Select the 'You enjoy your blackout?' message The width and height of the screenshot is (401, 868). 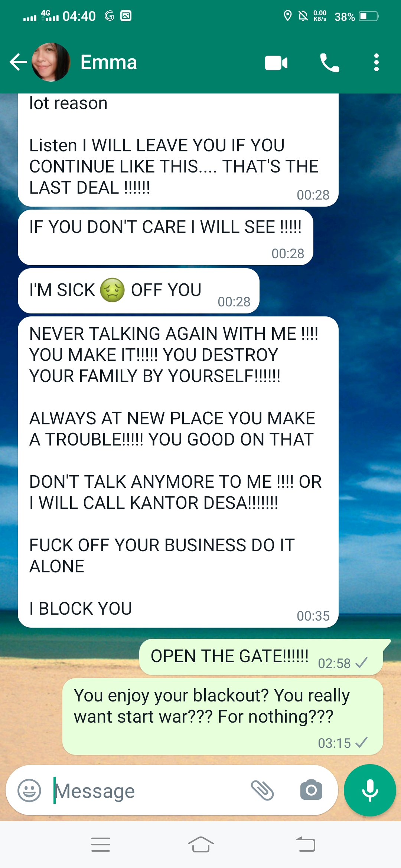(x=223, y=717)
